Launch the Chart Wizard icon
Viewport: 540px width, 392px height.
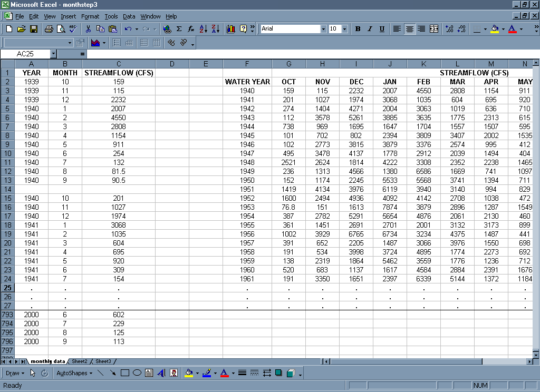point(231,29)
